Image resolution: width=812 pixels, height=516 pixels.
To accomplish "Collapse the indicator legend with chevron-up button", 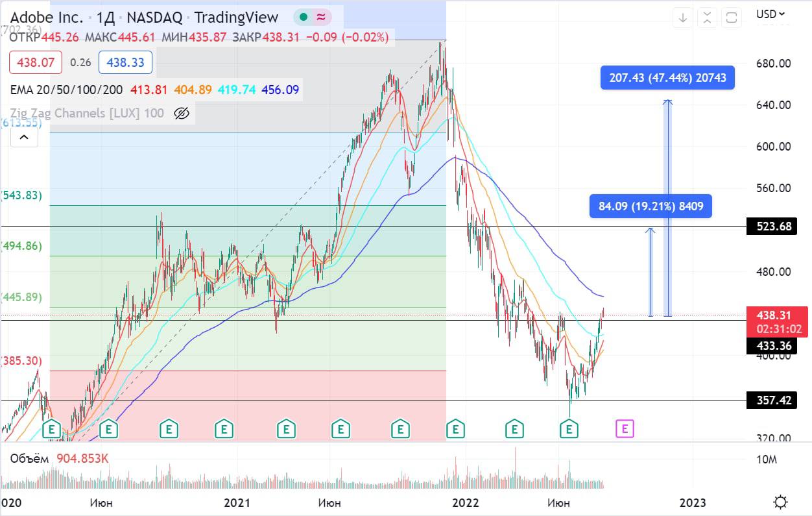I will click(23, 137).
